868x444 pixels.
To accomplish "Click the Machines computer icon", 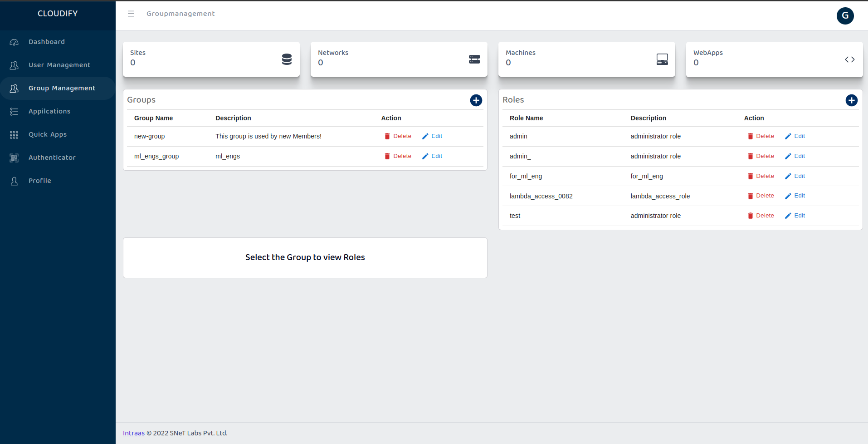I will pos(662,59).
